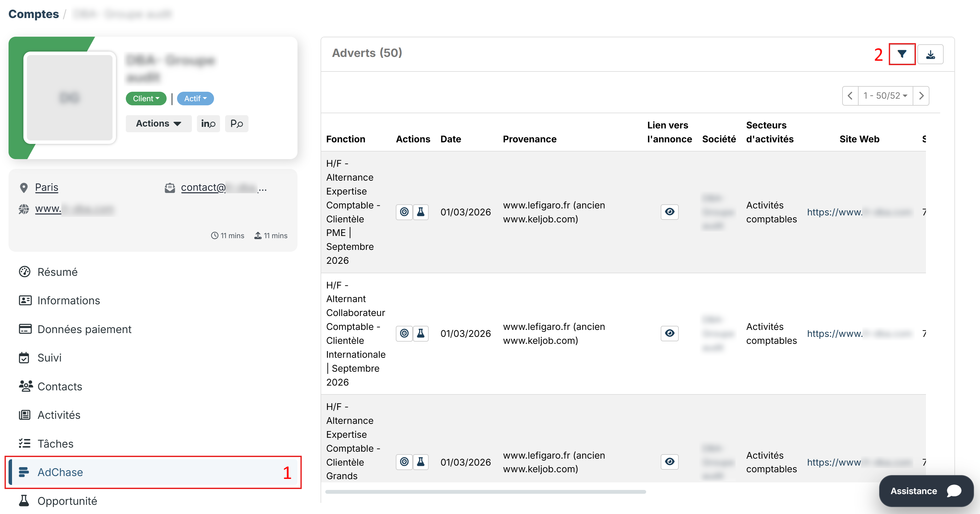The width and height of the screenshot is (980, 514).
Task: View first advert via eye icon
Action: [x=669, y=212]
